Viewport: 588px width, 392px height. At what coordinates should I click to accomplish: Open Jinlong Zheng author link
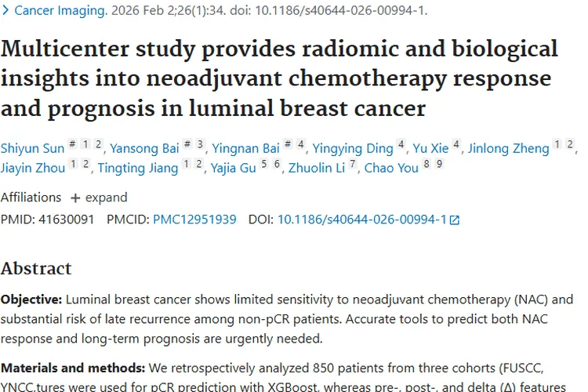[x=508, y=148]
